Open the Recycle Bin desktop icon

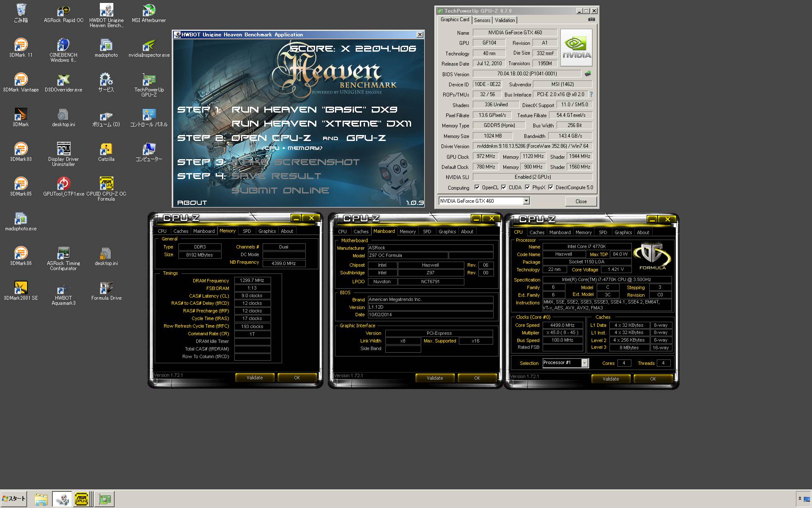coord(21,13)
